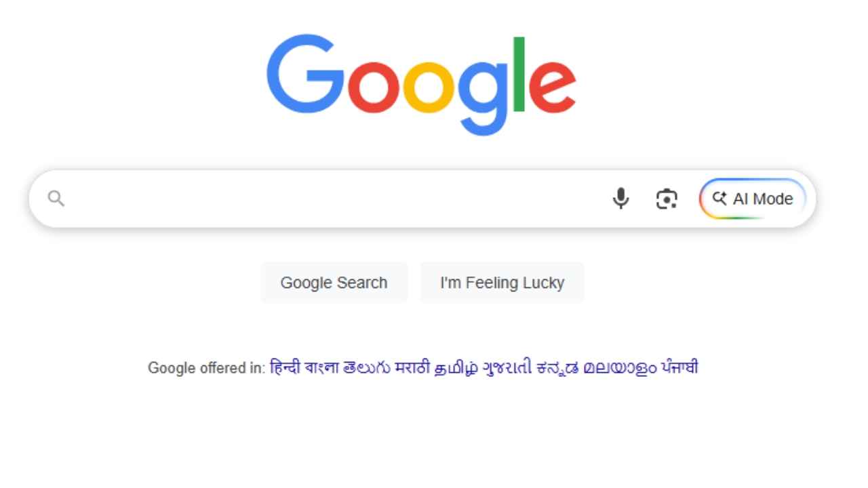The width and height of the screenshot is (868, 488).
Task: Click the magnifying glass search icon
Action: pyautogui.click(x=57, y=199)
